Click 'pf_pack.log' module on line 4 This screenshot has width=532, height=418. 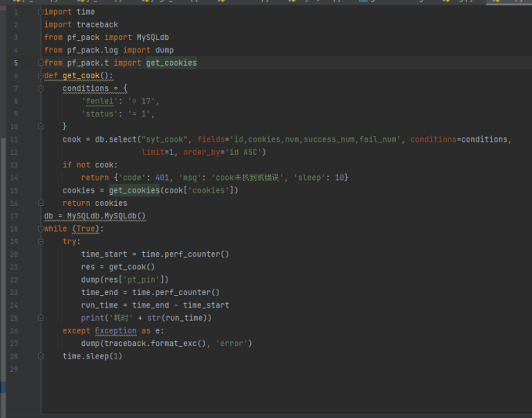92,50
